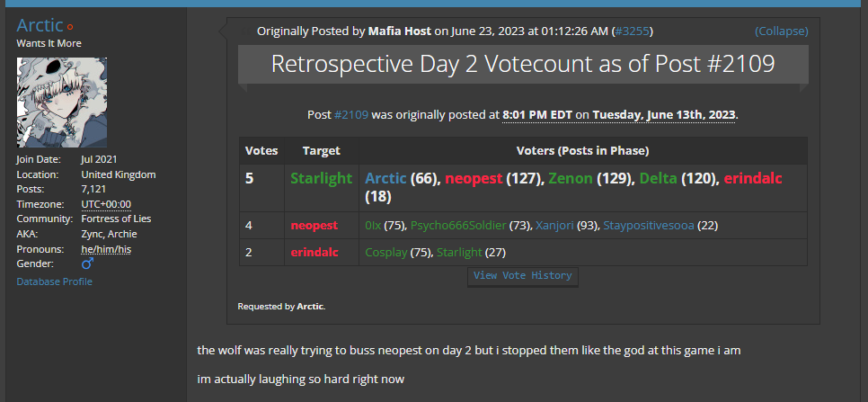Collapse the quoted Mafia Host post
The width and height of the screenshot is (868, 402).
[x=781, y=31]
